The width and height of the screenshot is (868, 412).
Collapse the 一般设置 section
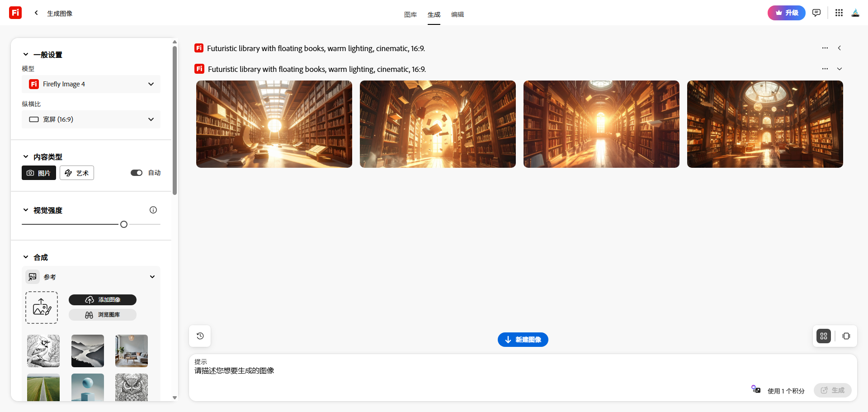(26, 55)
